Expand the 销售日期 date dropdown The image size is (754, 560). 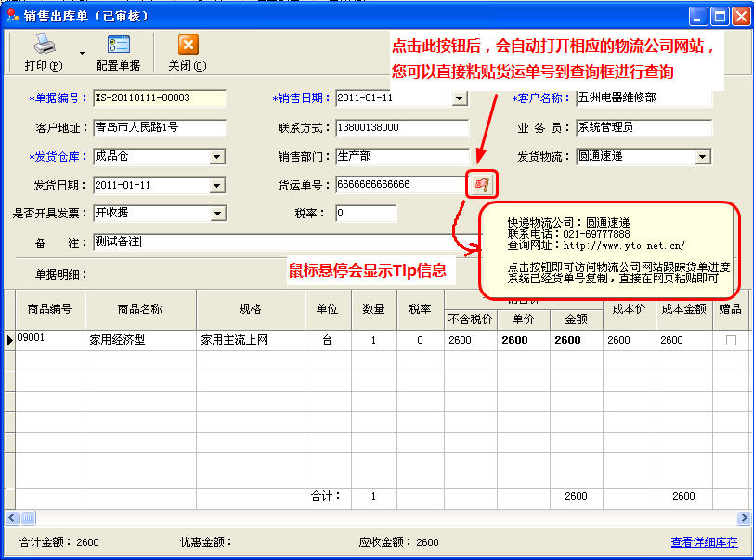pyautogui.click(x=459, y=98)
